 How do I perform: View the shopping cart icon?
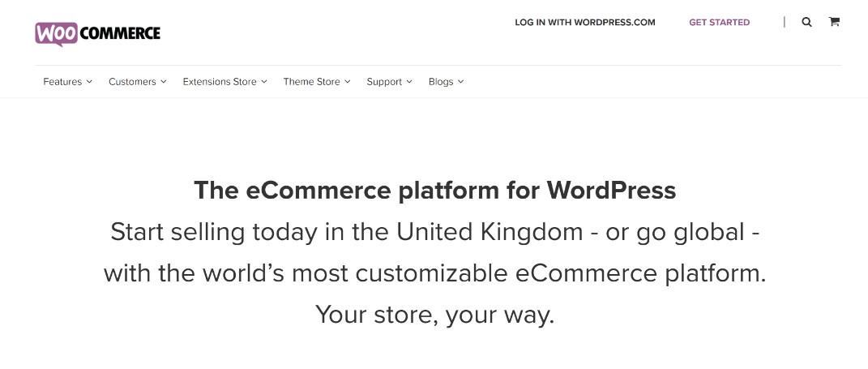834,22
